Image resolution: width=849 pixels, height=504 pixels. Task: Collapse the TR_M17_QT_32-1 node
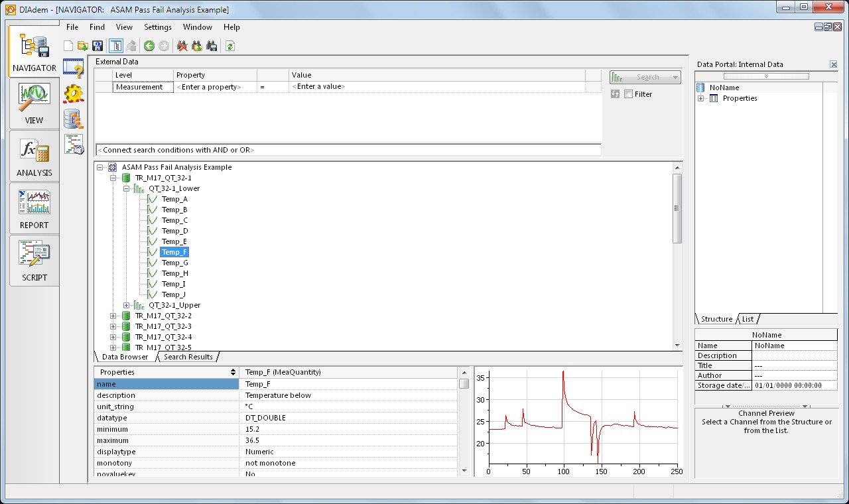113,178
